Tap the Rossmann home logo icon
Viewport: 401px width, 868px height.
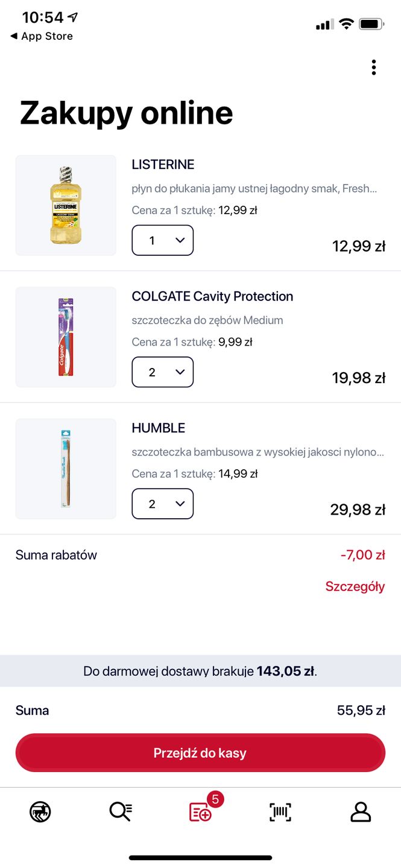pyautogui.click(x=40, y=812)
